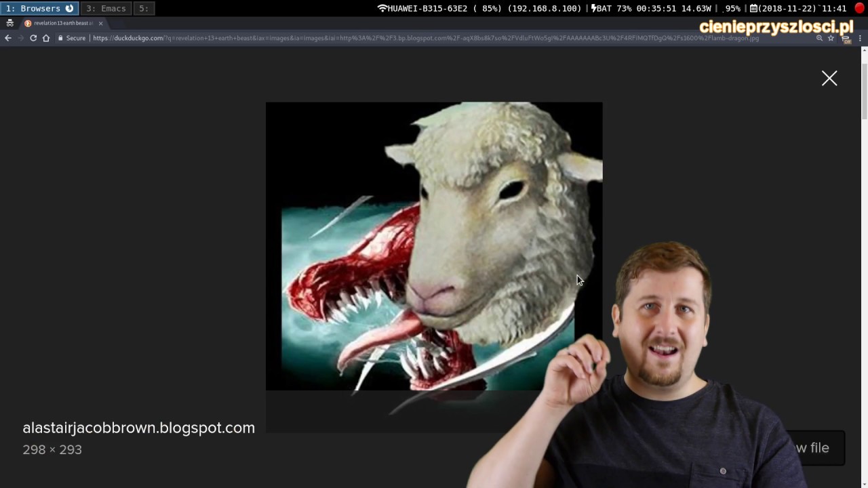Close the enlarged image view with the X
Image resolution: width=868 pixels, height=488 pixels.
[x=829, y=79]
